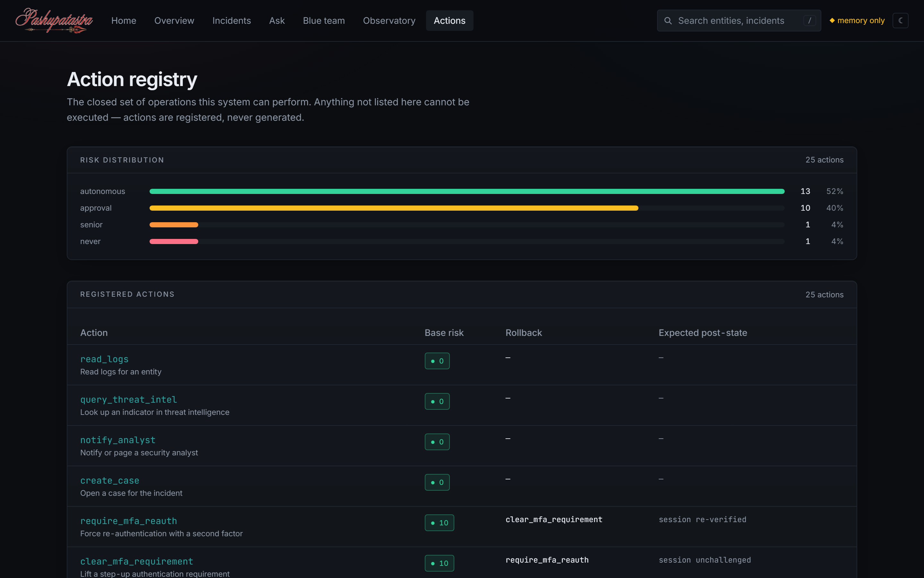Navigate to Observatory
The width and height of the screenshot is (924, 578).
[389, 21]
